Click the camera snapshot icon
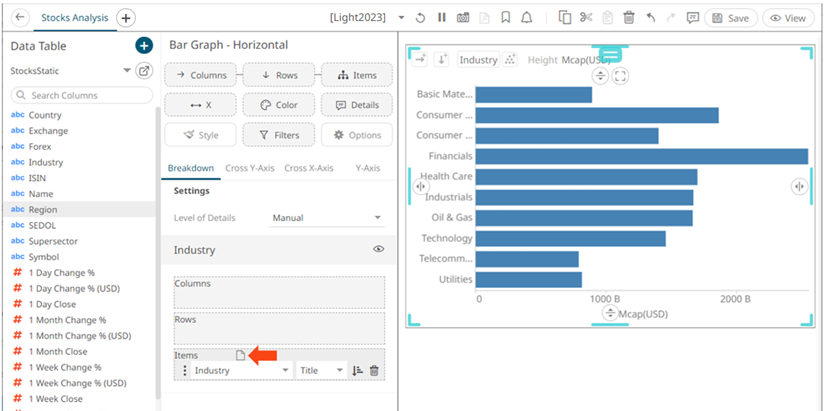Screen dimensions: 825x411 (x=463, y=18)
